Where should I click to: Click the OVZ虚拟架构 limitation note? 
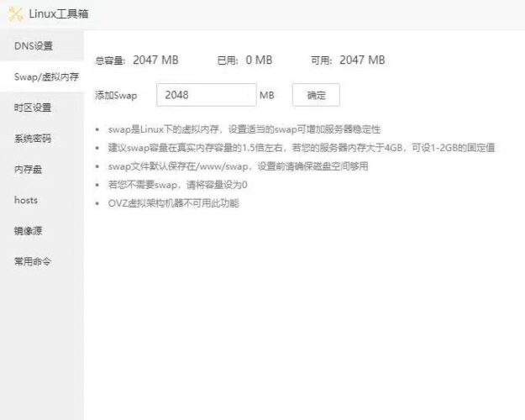(173, 203)
